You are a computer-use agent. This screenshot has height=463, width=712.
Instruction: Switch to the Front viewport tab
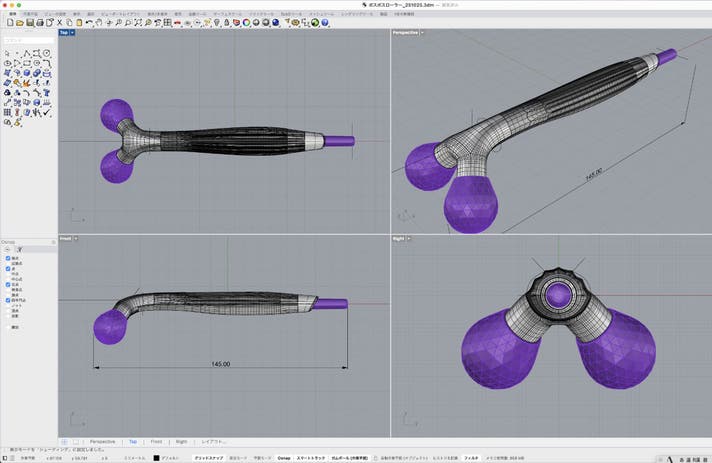click(x=156, y=441)
